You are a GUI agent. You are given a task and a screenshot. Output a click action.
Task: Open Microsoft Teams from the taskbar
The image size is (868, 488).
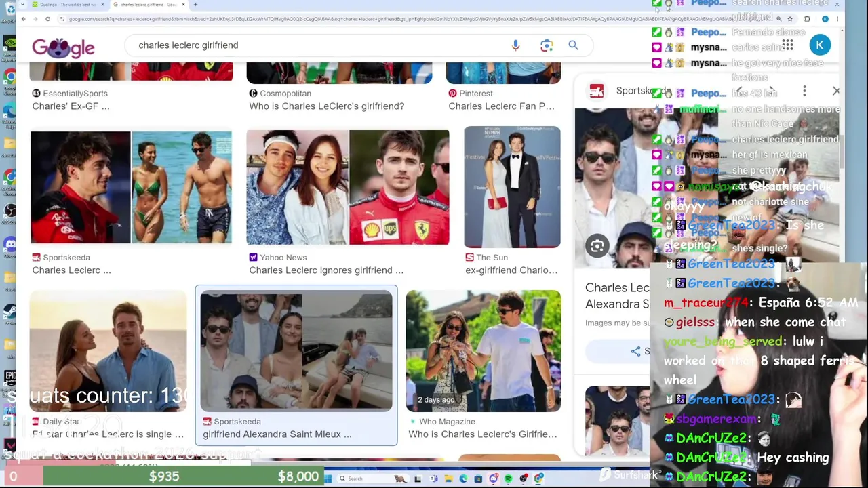coord(433,479)
